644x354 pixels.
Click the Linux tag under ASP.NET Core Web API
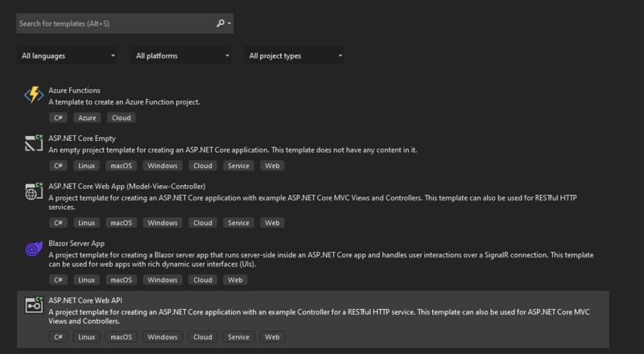click(x=87, y=337)
